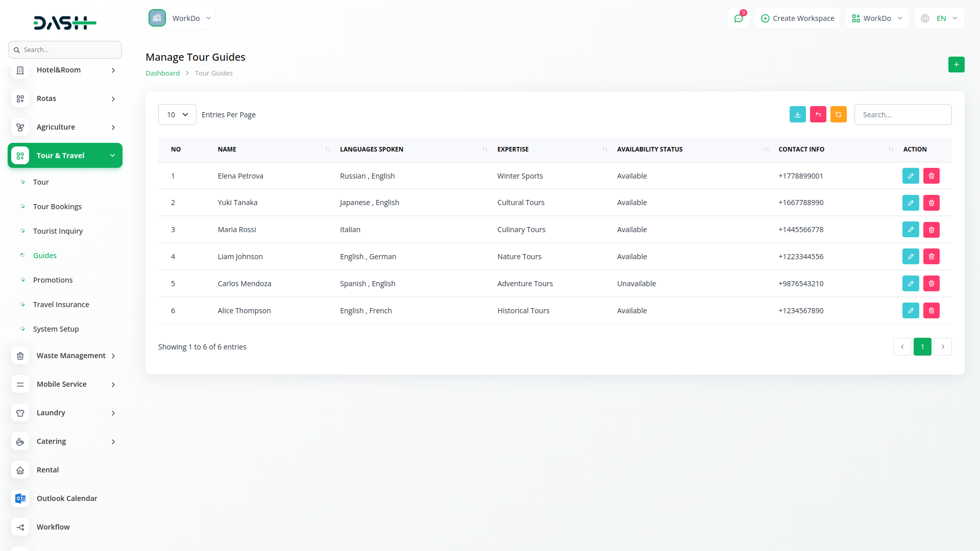Click the pink reset arrow icon

click(818, 114)
